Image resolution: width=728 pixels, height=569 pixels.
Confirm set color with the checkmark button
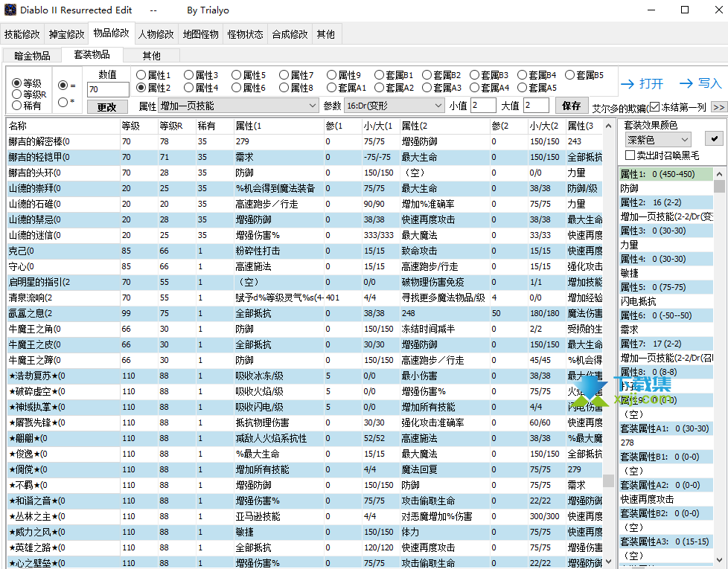714,138
